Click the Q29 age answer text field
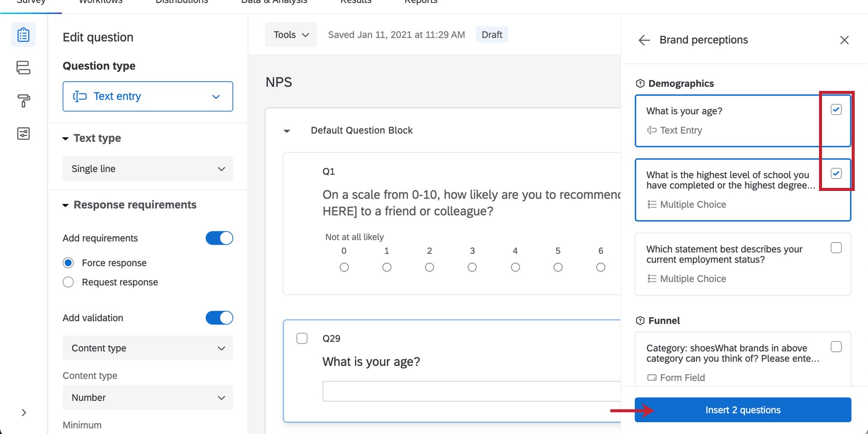 pos(471,391)
